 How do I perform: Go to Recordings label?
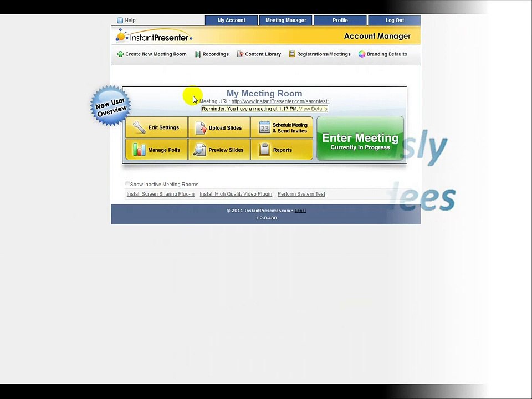coord(216,54)
